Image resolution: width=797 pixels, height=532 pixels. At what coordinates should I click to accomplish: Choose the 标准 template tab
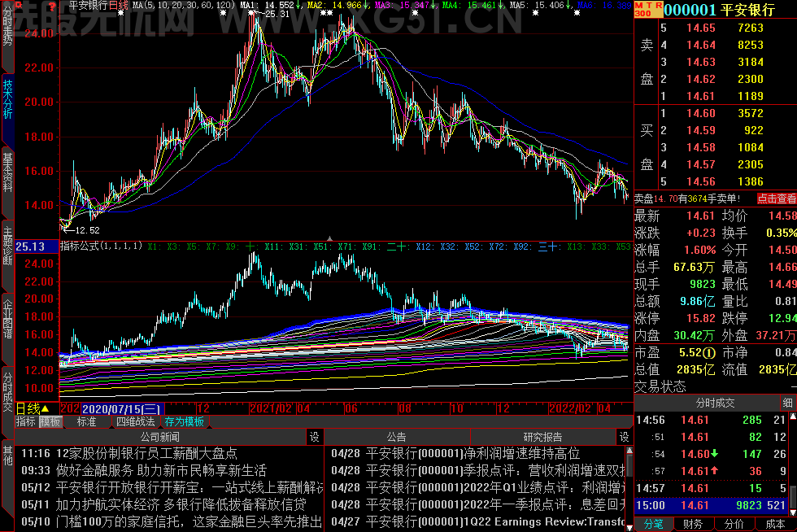click(x=86, y=421)
